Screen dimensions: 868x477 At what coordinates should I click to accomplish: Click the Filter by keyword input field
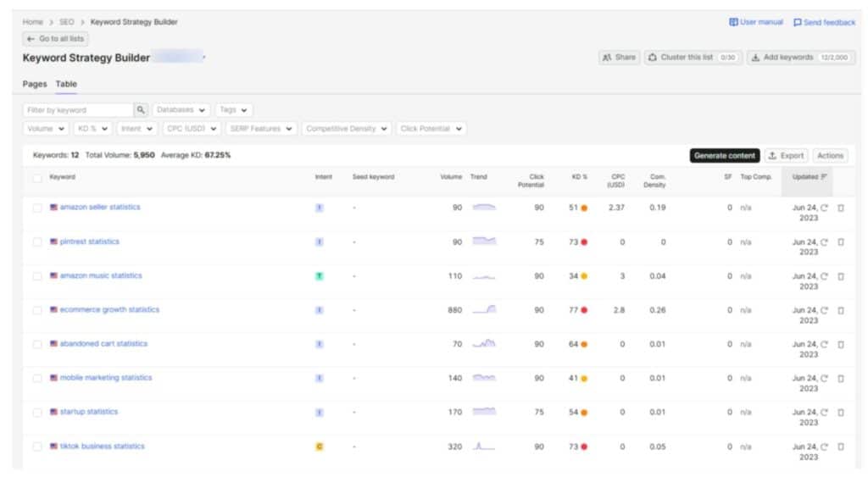tap(78, 109)
